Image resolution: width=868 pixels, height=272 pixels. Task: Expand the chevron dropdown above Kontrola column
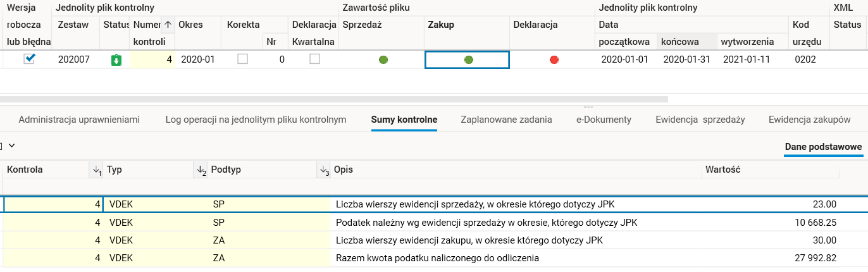point(11,145)
